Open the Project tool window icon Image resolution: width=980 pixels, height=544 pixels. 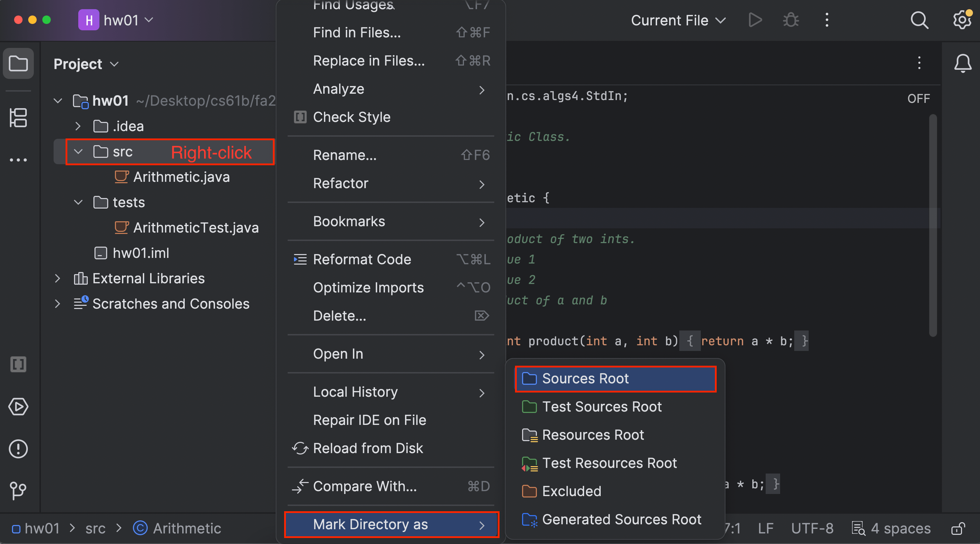18,63
